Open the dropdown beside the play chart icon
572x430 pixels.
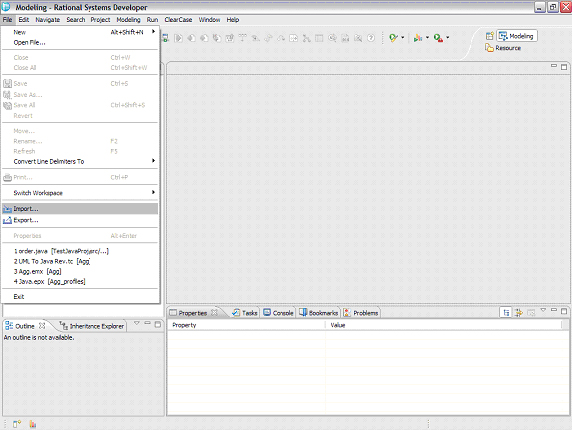click(428, 37)
